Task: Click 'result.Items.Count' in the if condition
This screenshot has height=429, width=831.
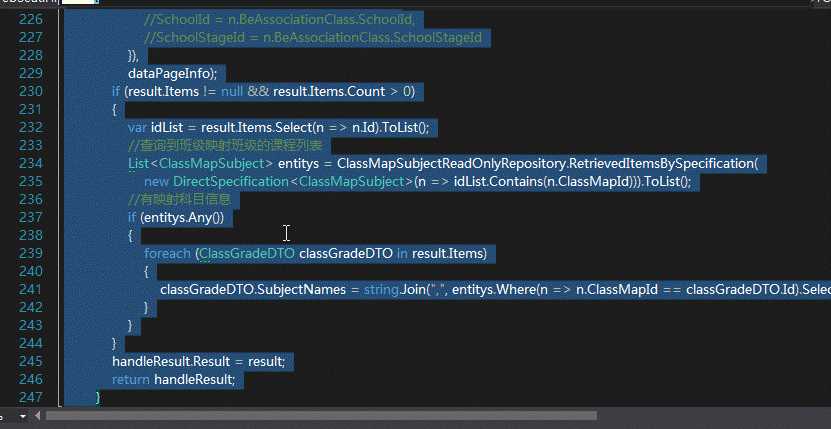Action: click(329, 91)
